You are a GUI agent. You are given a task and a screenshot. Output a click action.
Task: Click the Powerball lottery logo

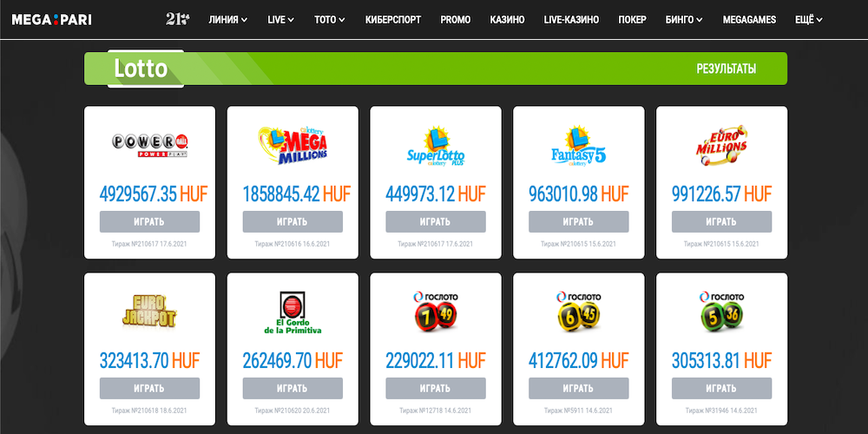[149, 145]
